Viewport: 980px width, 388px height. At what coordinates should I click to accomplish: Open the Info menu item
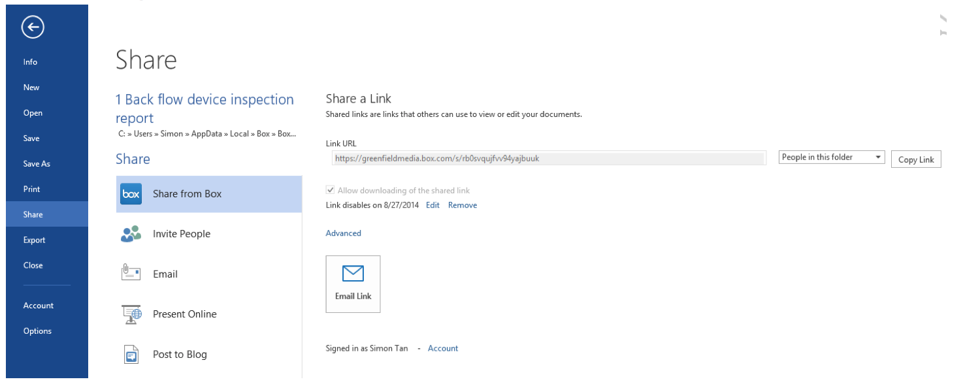click(x=31, y=62)
